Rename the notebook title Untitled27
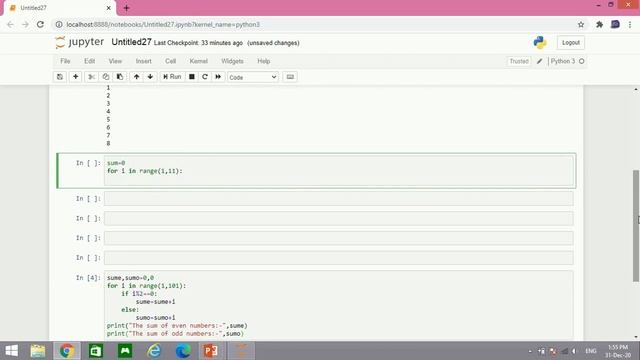 click(131, 42)
